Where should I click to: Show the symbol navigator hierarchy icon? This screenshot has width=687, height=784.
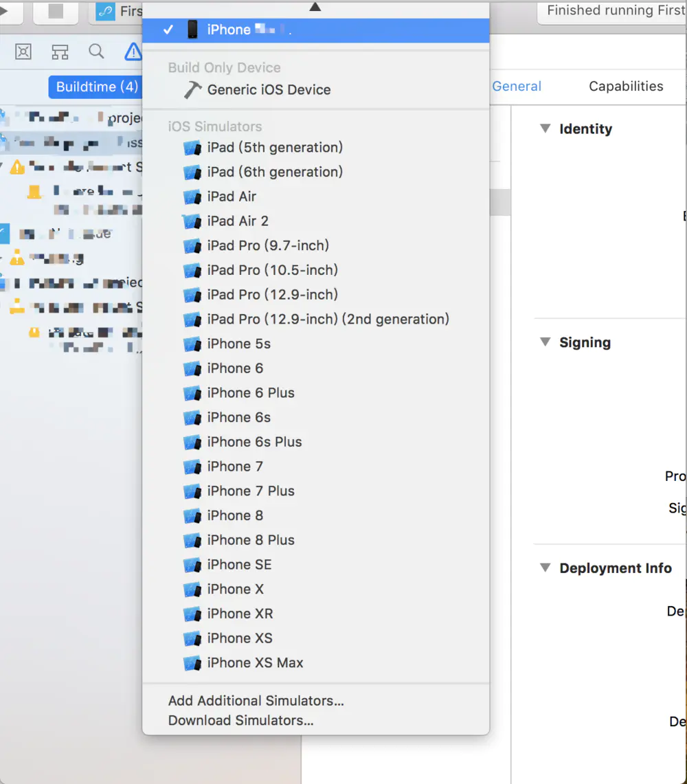60,52
